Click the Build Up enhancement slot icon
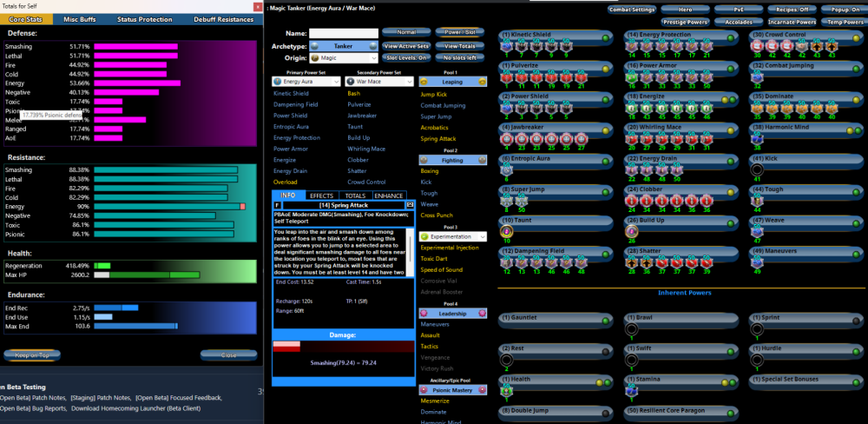Viewport: 868px width, 424px height. click(x=631, y=231)
